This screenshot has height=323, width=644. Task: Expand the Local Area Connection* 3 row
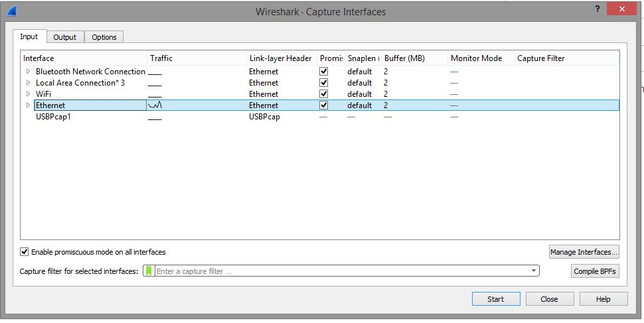tap(28, 83)
